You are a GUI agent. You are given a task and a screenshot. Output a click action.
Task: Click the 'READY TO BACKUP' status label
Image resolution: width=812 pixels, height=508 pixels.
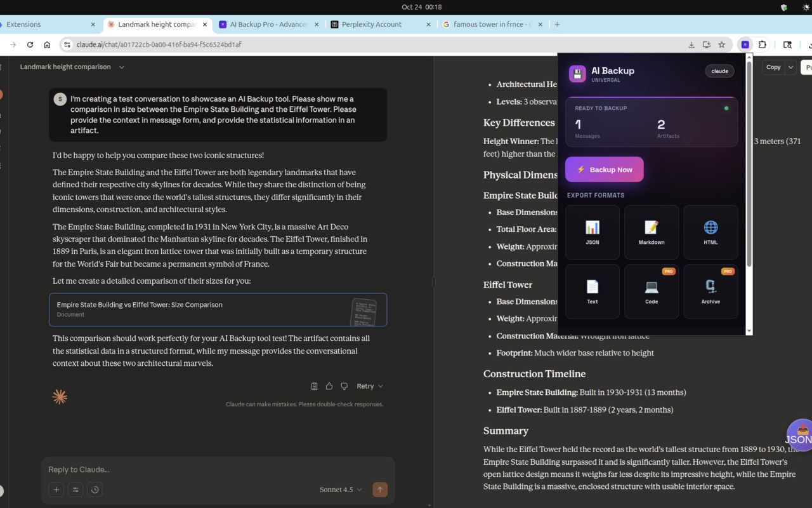click(601, 108)
